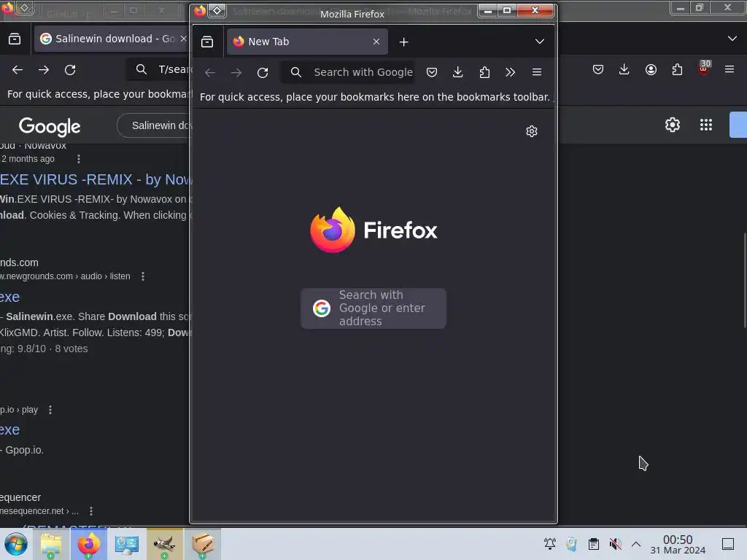The width and height of the screenshot is (747, 560).
Task: Open options for the newgrounds.com result
Action: (x=143, y=276)
